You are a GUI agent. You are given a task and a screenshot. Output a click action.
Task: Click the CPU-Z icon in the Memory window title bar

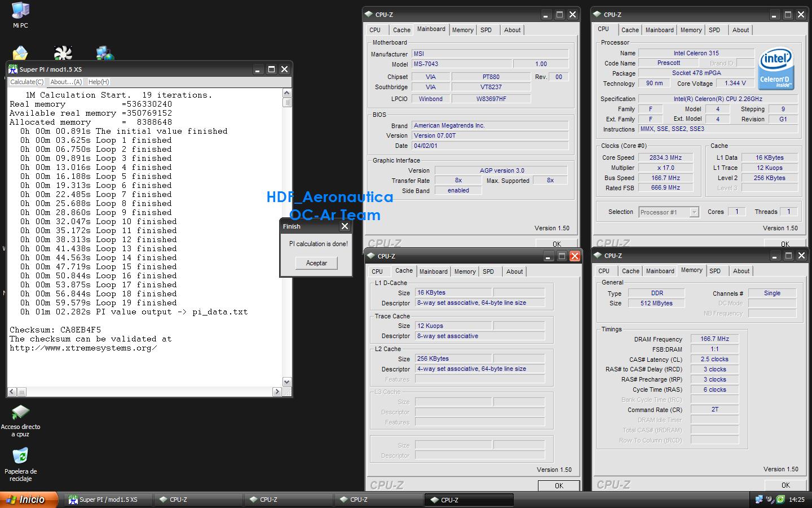pyautogui.click(x=598, y=256)
